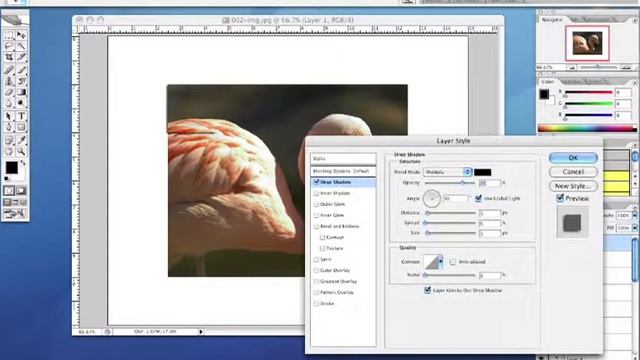640x360 pixels.
Task: Select the Type tool
Action: (21, 116)
